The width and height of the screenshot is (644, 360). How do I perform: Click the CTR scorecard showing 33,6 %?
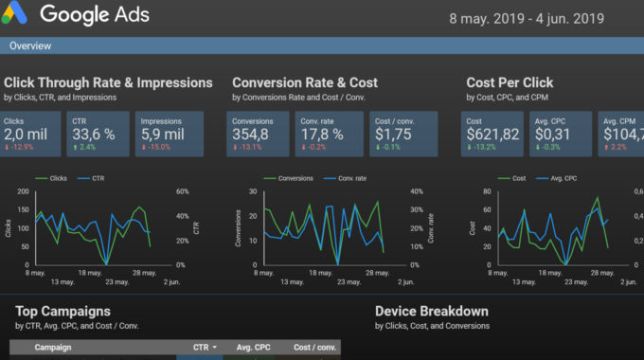[x=98, y=134]
